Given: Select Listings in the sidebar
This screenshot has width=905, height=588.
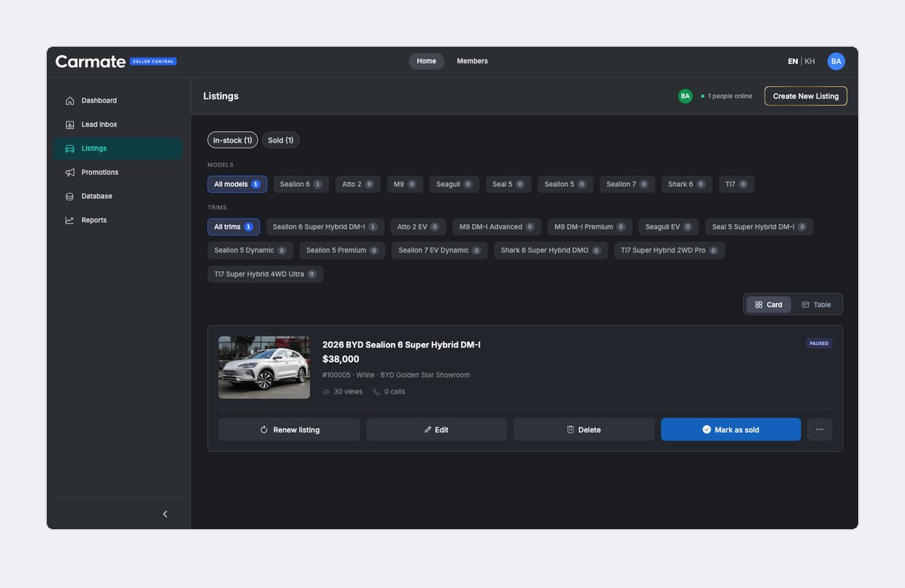Looking at the screenshot, I should [118, 149].
